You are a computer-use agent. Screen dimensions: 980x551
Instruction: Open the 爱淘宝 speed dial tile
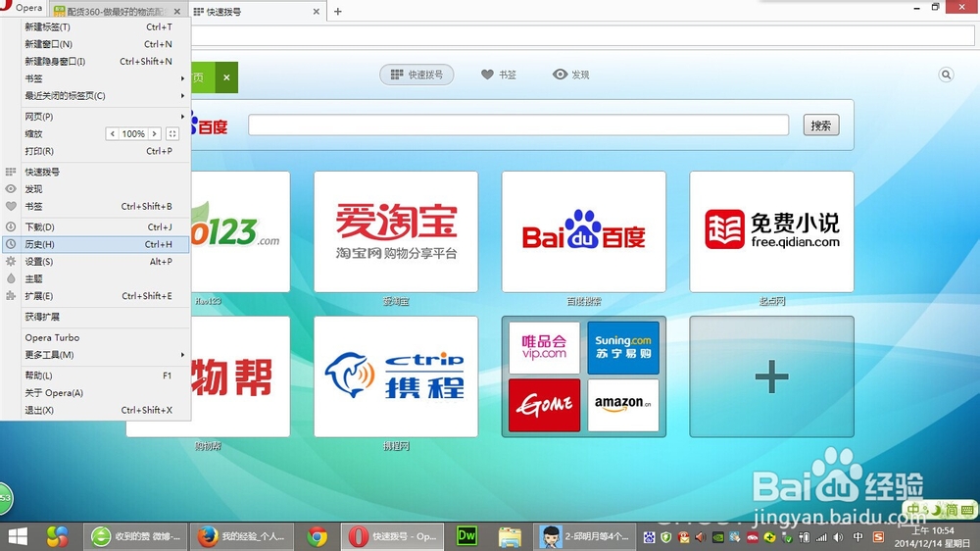click(x=396, y=231)
